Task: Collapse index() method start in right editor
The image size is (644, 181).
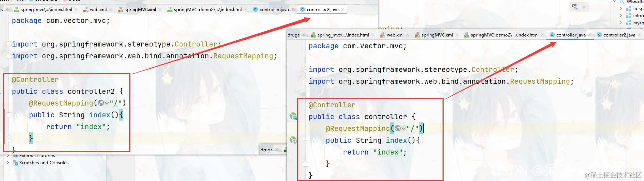Action: click(305, 140)
